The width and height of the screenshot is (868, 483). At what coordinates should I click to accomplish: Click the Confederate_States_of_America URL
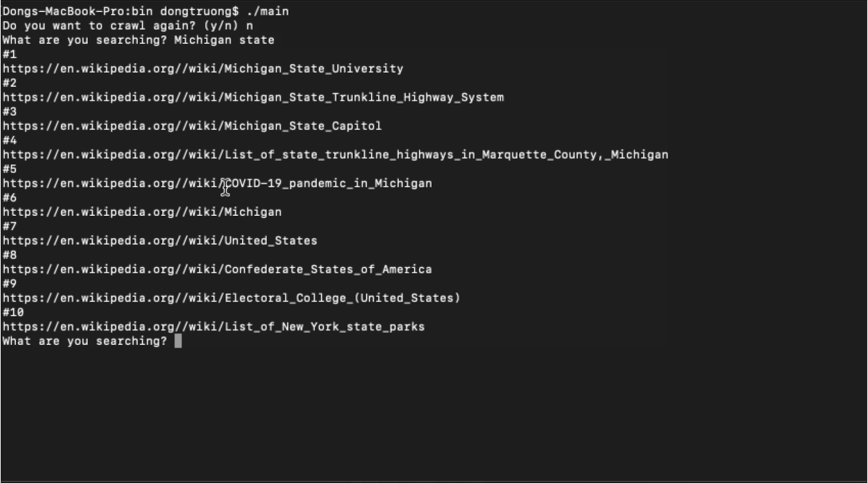(217, 269)
